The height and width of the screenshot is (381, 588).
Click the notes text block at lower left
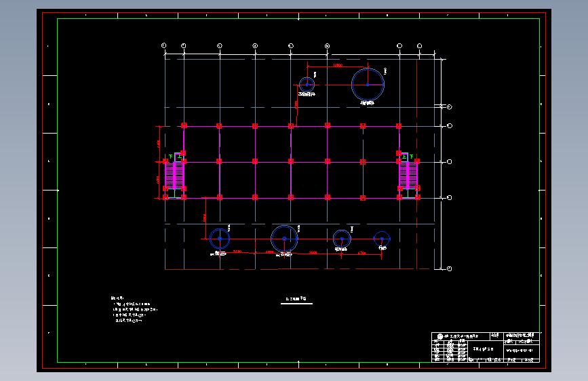134,309
